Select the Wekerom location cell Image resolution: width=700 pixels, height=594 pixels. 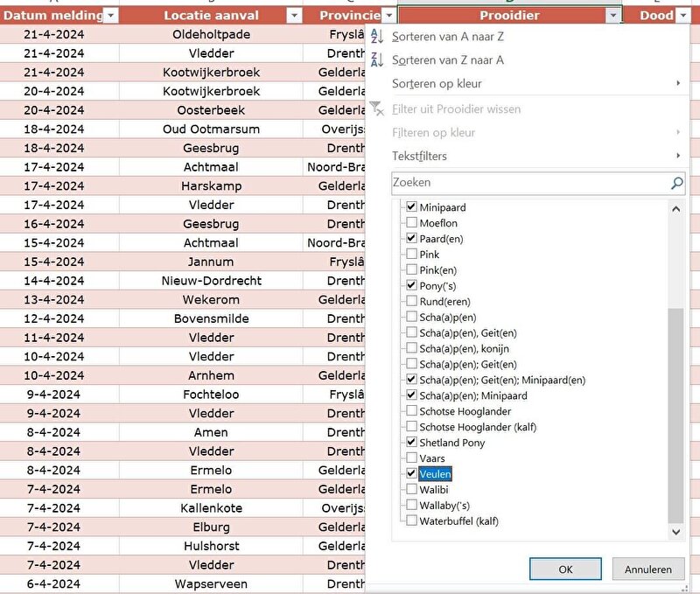pos(211,299)
